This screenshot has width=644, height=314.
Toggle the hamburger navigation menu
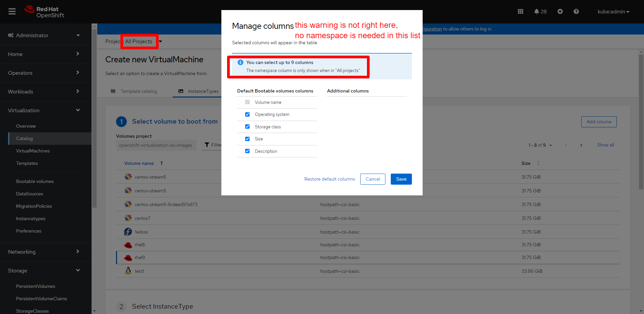12,11
